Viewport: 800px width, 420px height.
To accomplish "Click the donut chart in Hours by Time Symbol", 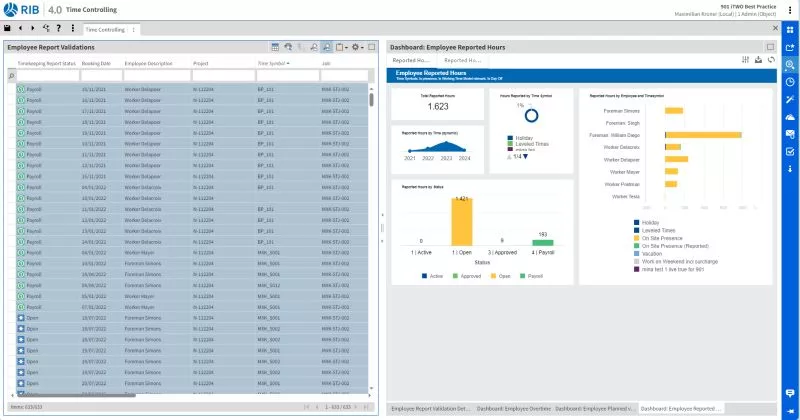I will (x=531, y=115).
